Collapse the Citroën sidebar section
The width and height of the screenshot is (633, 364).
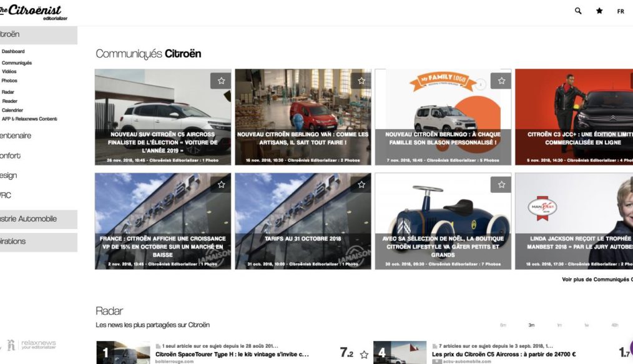pyautogui.click(x=38, y=35)
